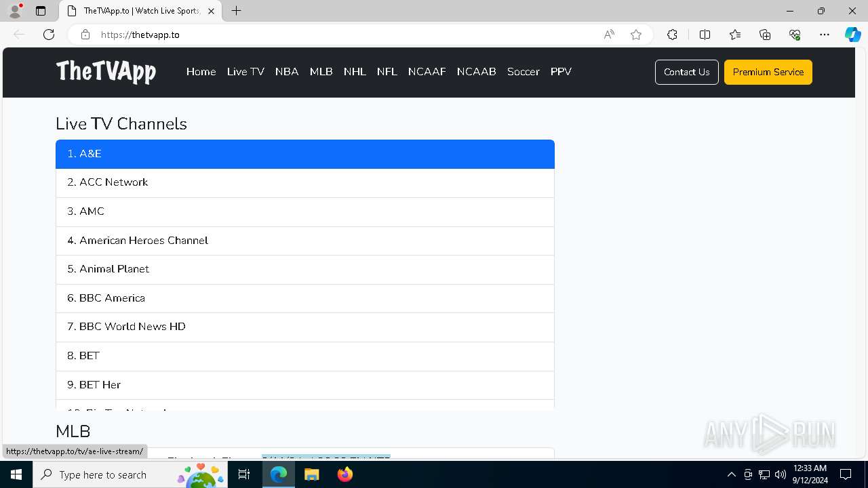Screen dimensions: 868x488
Task: Click the browser back arrow
Action: tap(19, 35)
